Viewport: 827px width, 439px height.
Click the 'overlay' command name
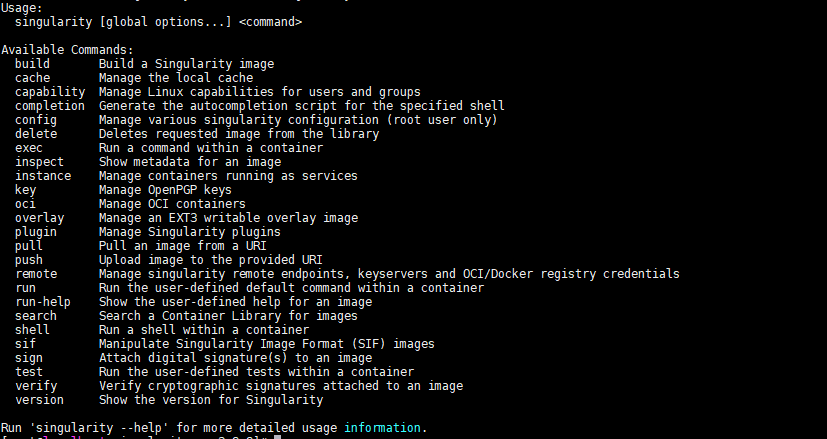(39, 218)
